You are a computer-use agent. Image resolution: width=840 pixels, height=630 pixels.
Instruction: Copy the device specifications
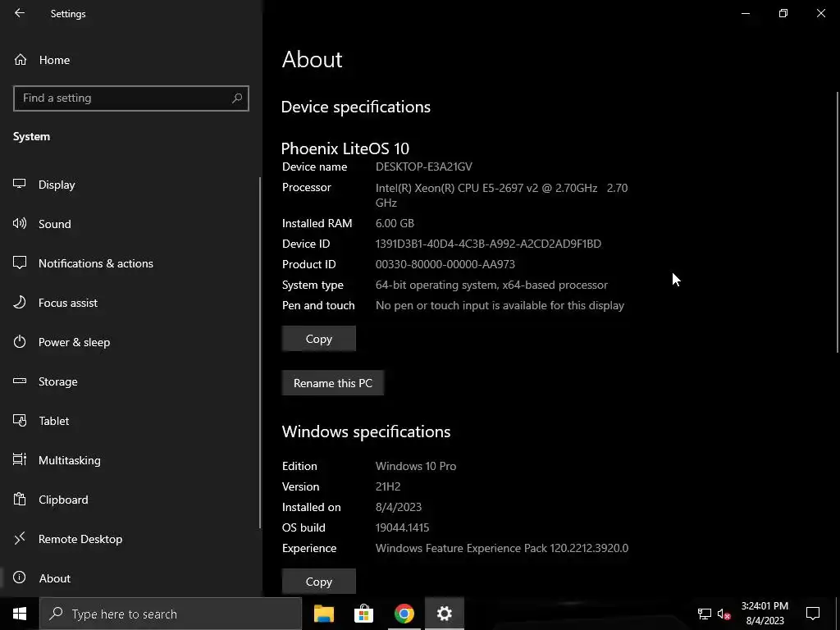coord(319,339)
